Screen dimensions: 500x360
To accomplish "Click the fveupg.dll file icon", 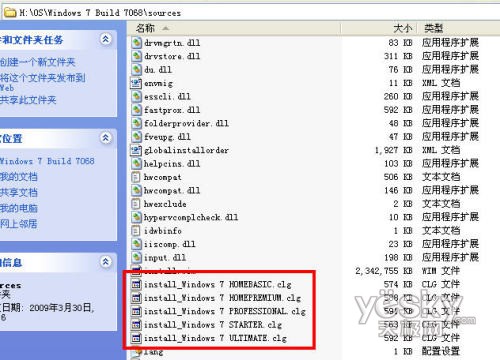I will pyautogui.click(x=136, y=137).
